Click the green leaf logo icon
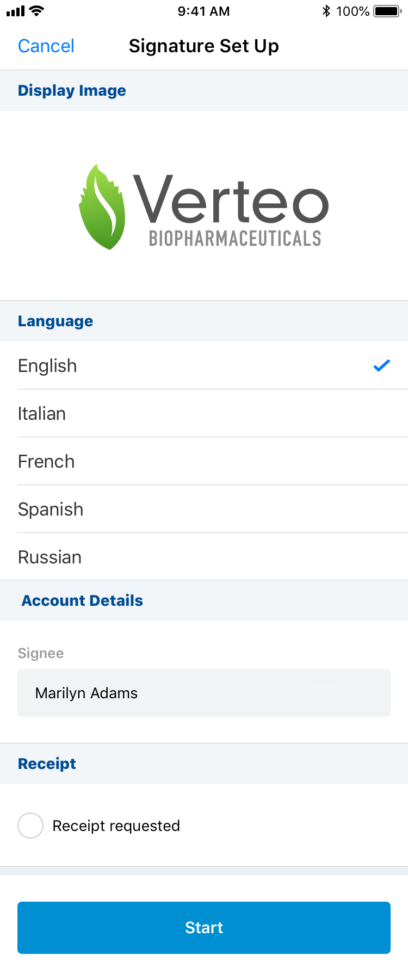The image size is (408, 980). (102, 207)
